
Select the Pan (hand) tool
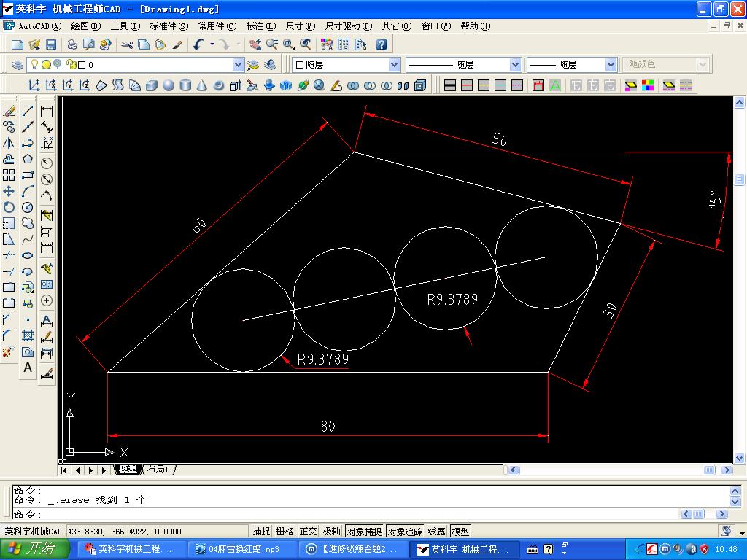click(x=255, y=44)
